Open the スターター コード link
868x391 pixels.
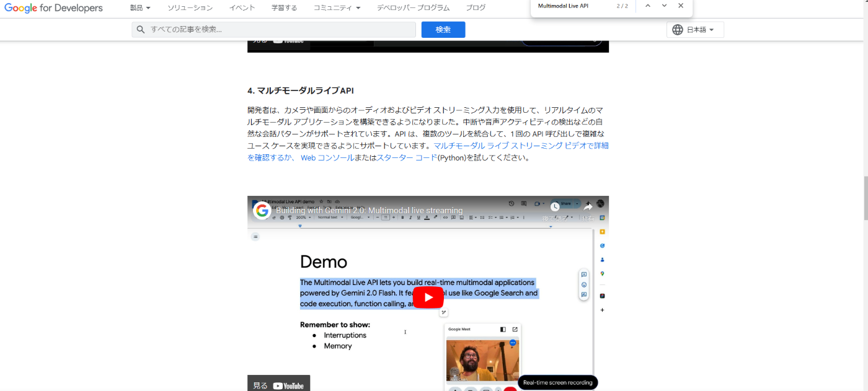407,158
